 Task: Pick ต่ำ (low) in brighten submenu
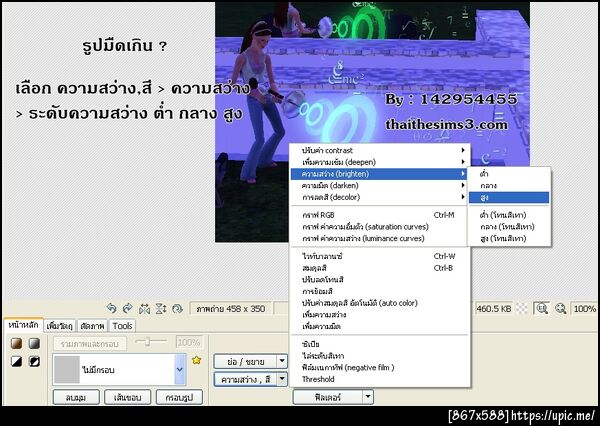tap(509, 174)
